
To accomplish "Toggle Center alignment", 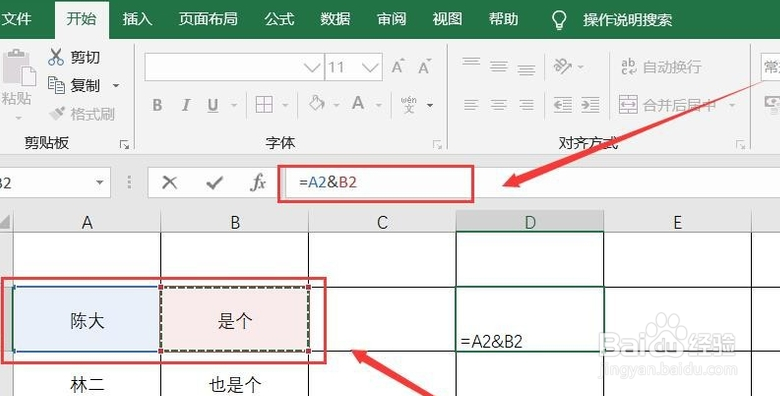I will click(x=498, y=105).
